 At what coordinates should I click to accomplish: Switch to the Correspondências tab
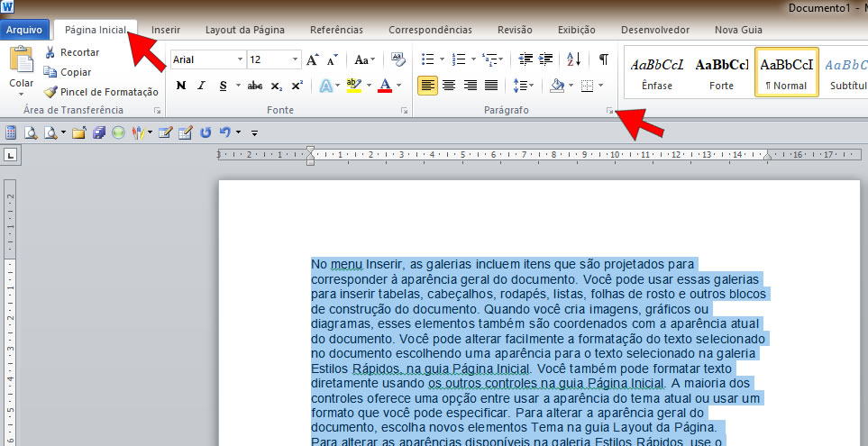click(x=430, y=30)
